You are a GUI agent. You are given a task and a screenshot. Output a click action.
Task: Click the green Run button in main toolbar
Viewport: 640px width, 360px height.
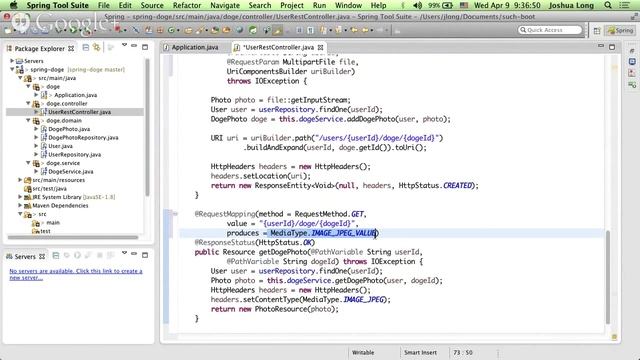(73, 30)
